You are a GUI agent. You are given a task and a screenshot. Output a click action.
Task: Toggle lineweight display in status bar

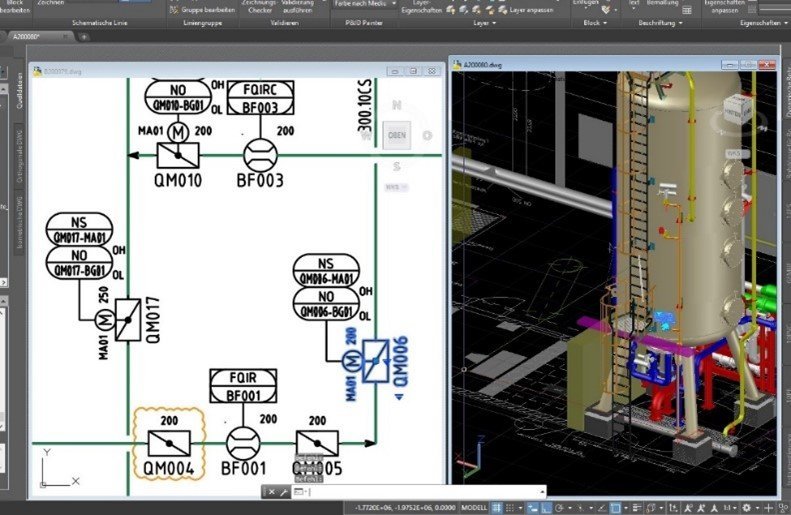(637, 507)
